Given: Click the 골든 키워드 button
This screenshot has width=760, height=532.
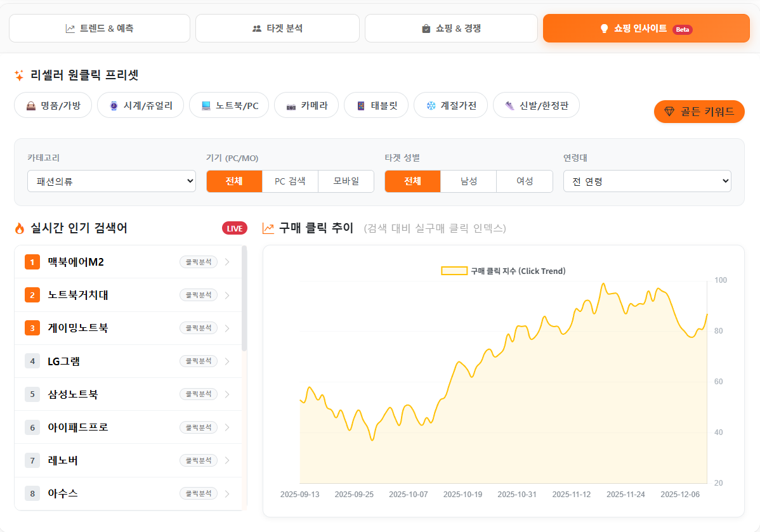Looking at the screenshot, I should pyautogui.click(x=699, y=111).
